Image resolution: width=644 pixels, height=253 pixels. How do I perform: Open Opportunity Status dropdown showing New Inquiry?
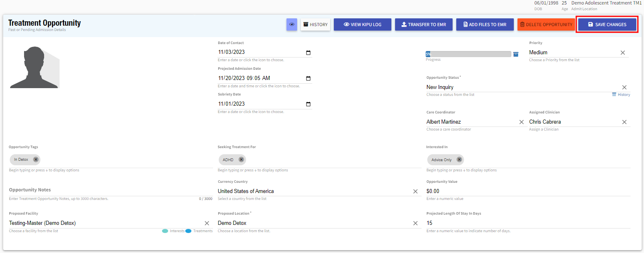(x=518, y=87)
